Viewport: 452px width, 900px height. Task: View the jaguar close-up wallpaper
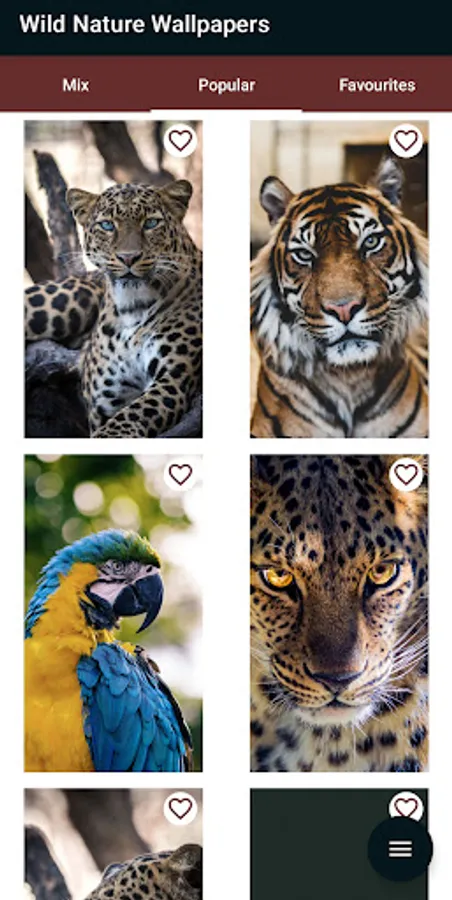coord(339,613)
